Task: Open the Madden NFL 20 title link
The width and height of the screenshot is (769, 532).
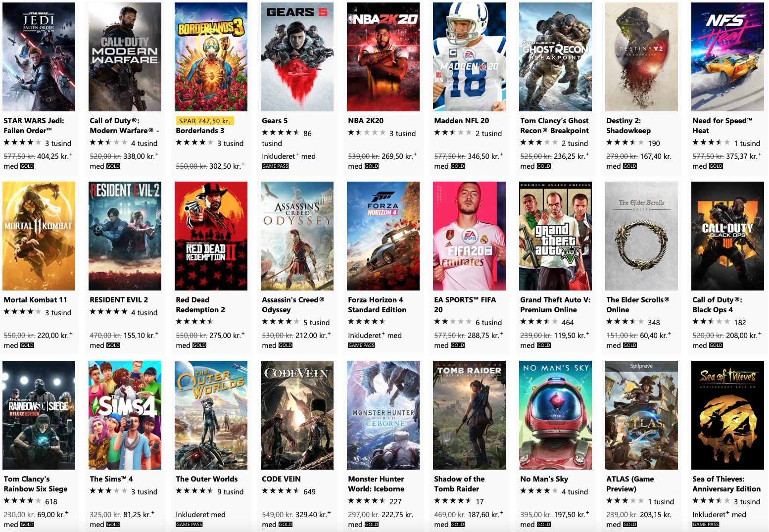Action: pos(461,121)
